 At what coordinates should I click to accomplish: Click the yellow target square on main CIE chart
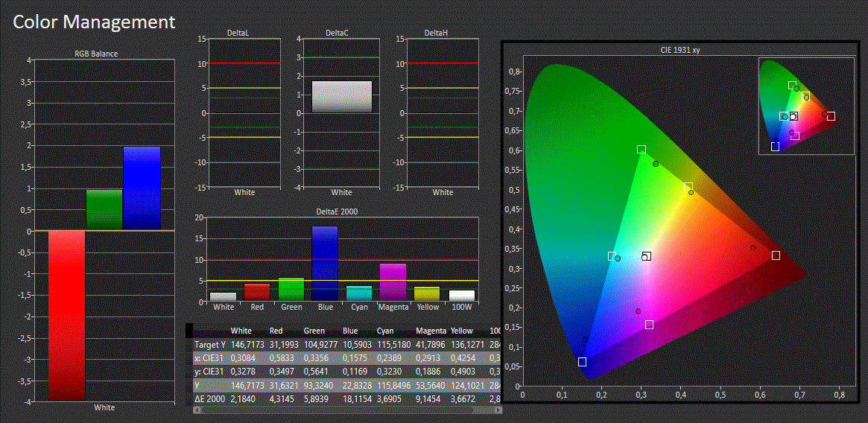tap(688, 187)
